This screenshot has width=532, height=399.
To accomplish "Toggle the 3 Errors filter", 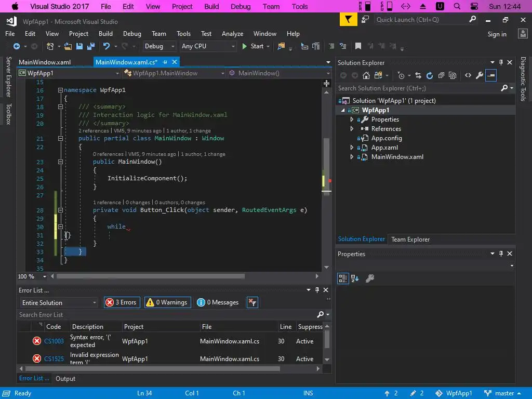I will coord(122,302).
